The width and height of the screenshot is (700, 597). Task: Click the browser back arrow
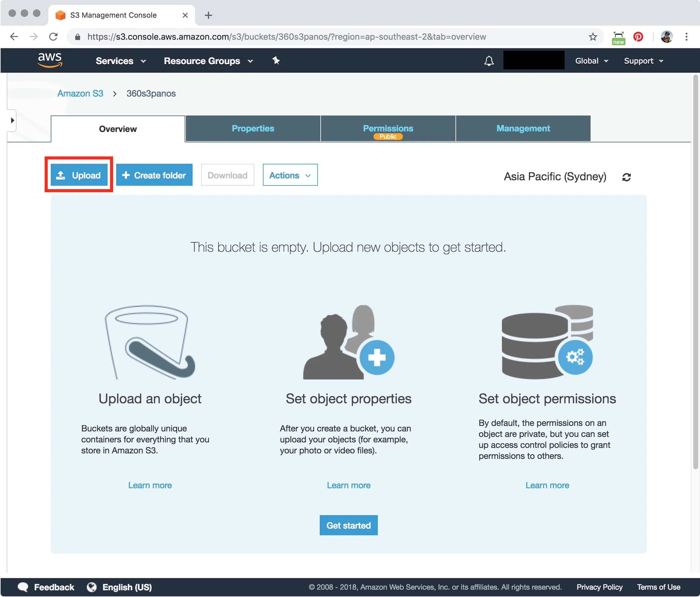pyautogui.click(x=14, y=36)
